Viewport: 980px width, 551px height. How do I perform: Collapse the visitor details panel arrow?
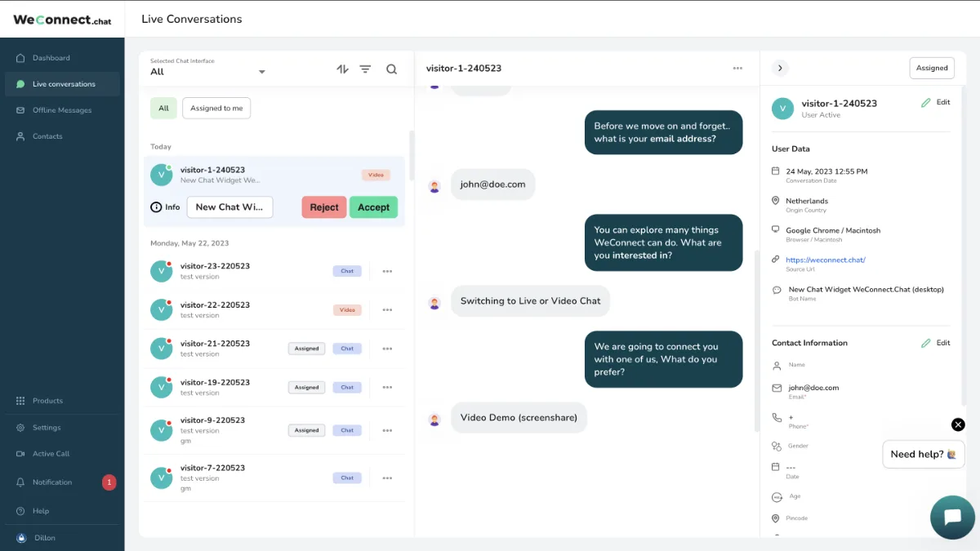coord(780,69)
